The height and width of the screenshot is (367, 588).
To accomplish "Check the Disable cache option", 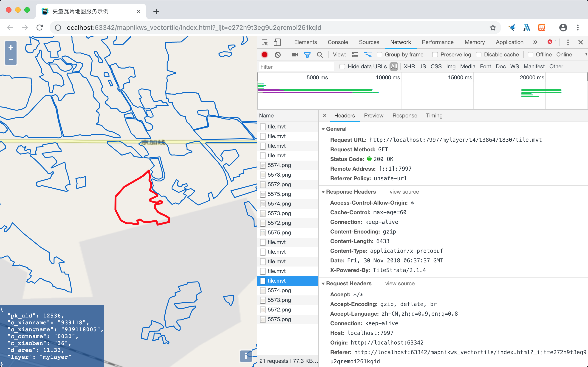I will click(478, 55).
